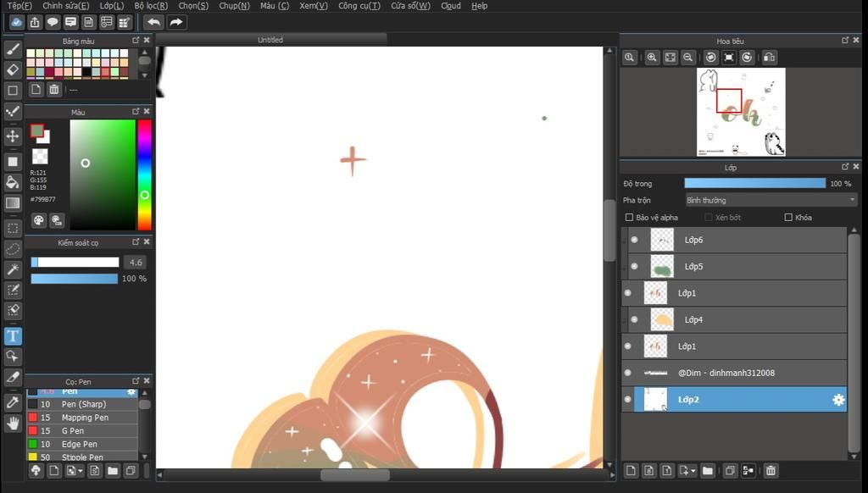Click the rainbow hue bar in Màu
Viewport: 868px width, 493px height.
tap(144, 174)
